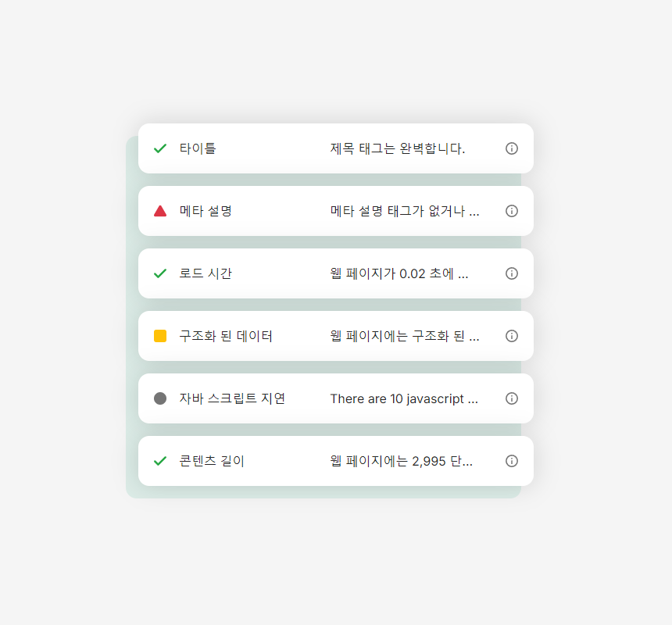Click 'There are 10 javascript ...' description

click(404, 398)
